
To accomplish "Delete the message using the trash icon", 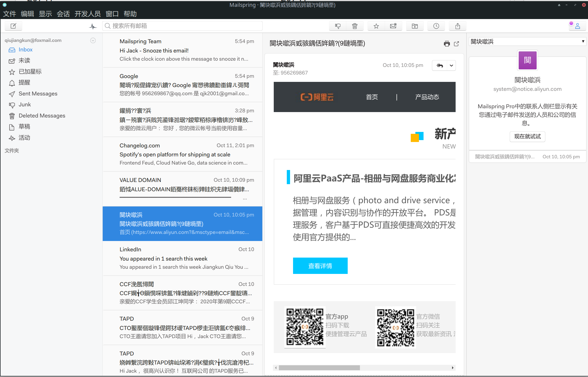I will [355, 26].
